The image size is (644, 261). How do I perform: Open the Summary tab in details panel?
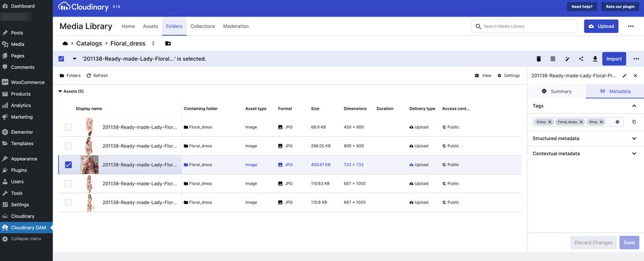pyautogui.click(x=556, y=91)
